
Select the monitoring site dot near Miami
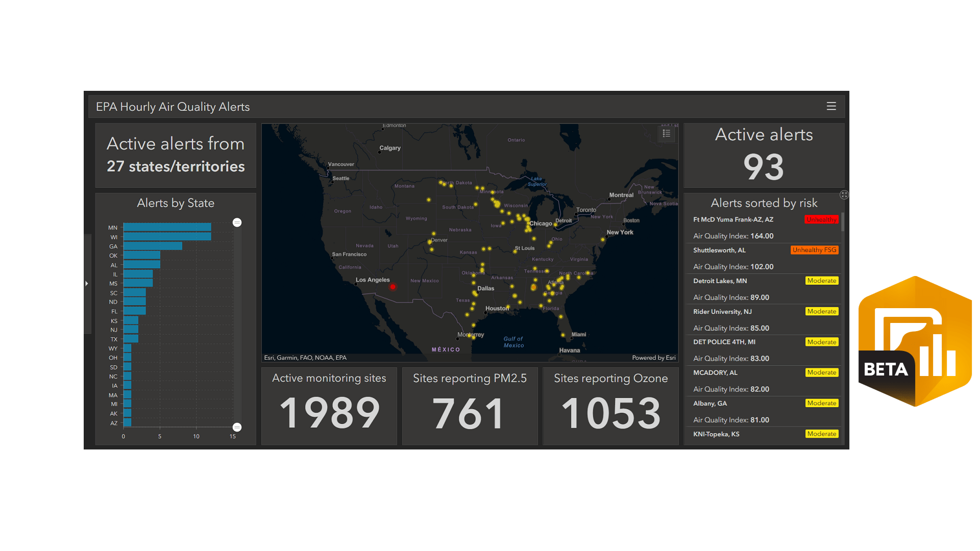562,335
